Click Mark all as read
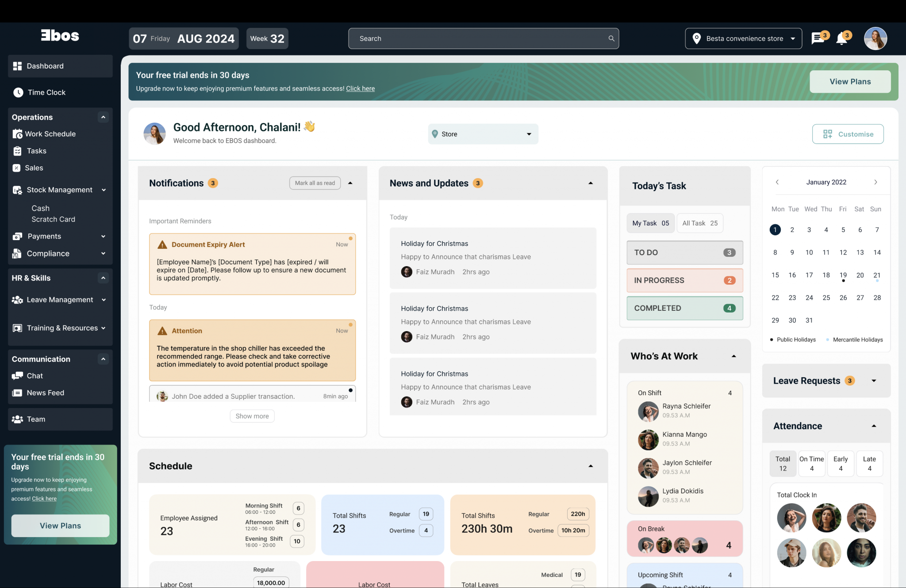Viewport: 906px width, 588px height. point(315,183)
